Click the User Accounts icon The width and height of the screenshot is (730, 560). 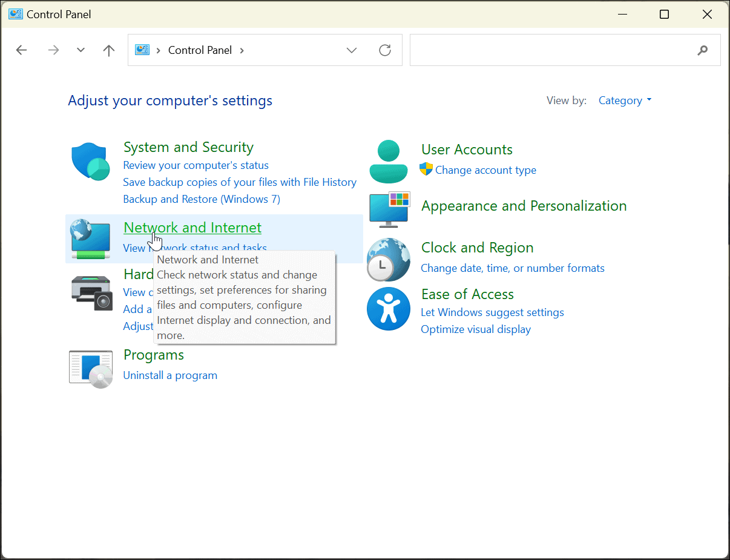click(x=388, y=161)
